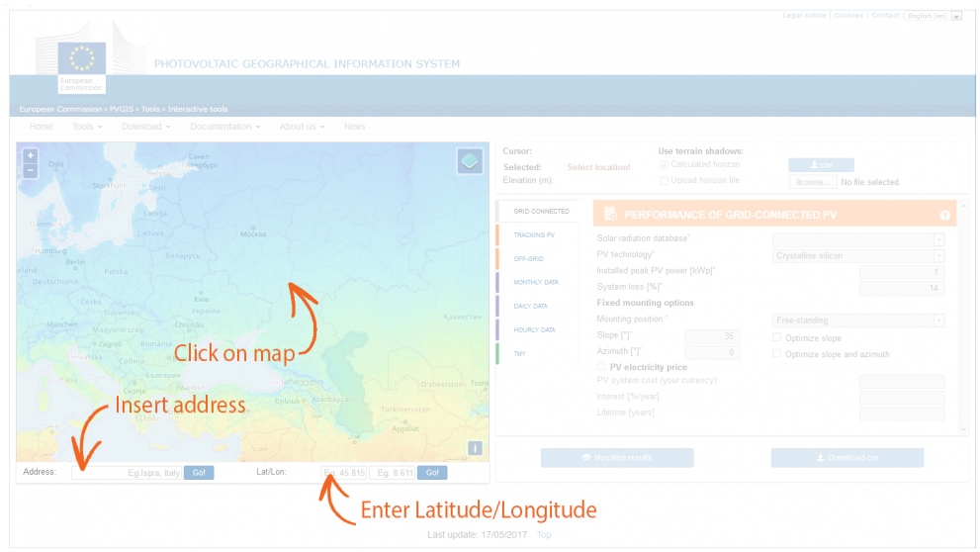
Task: Click Istanbul on the map
Action: [x=190, y=388]
